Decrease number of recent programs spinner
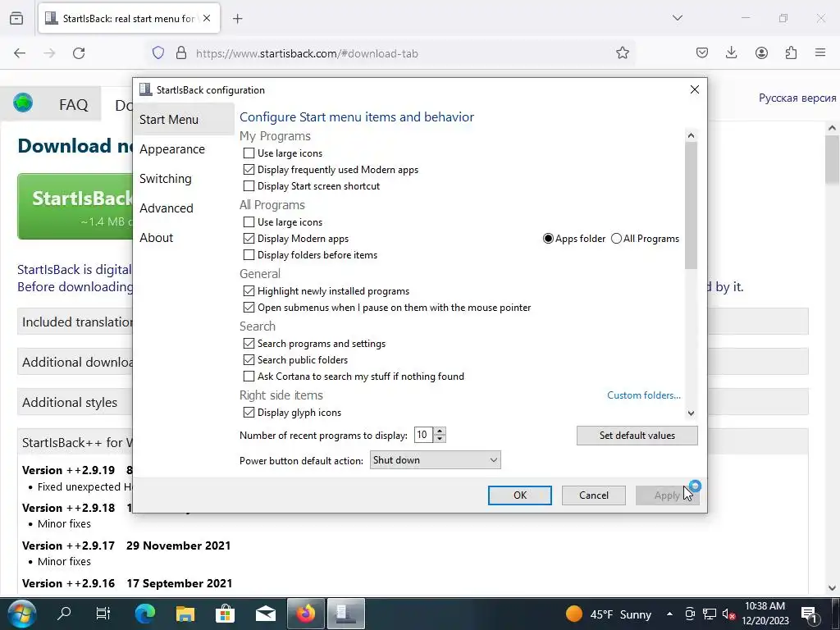The width and height of the screenshot is (840, 630). [440, 439]
